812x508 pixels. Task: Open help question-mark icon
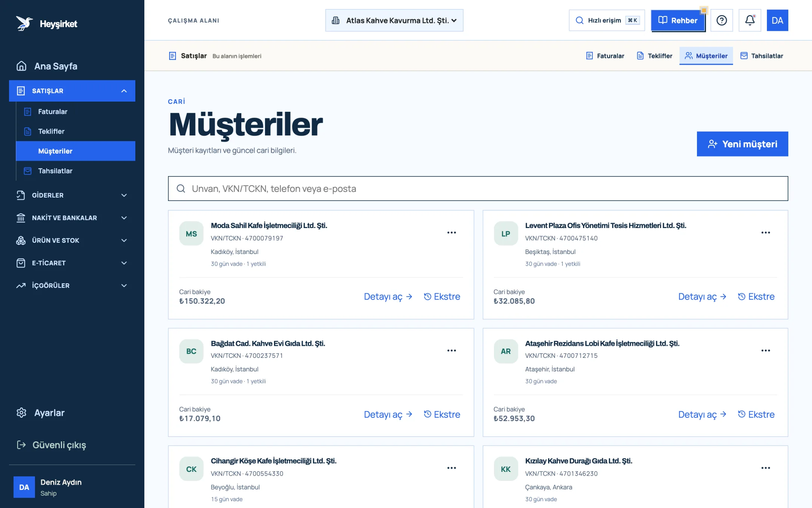coord(721,20)
